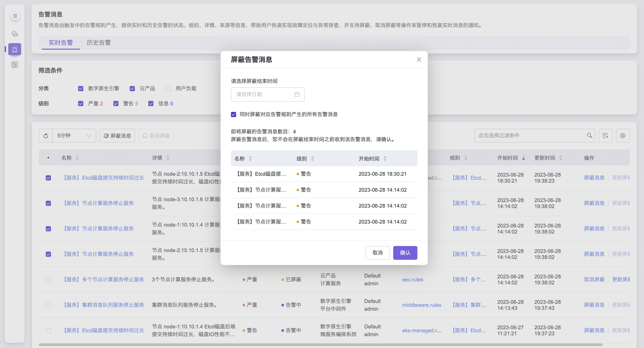This screenshot has height=348, width=644.
Task: Click the search magnifier in filter box
Action: click(x=589, y=135)
